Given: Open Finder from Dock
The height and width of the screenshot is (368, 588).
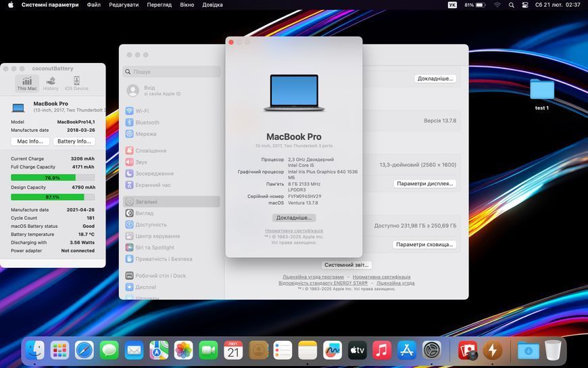Looking at the screenshot, I should pyautogui.click(x=35, y=350).
